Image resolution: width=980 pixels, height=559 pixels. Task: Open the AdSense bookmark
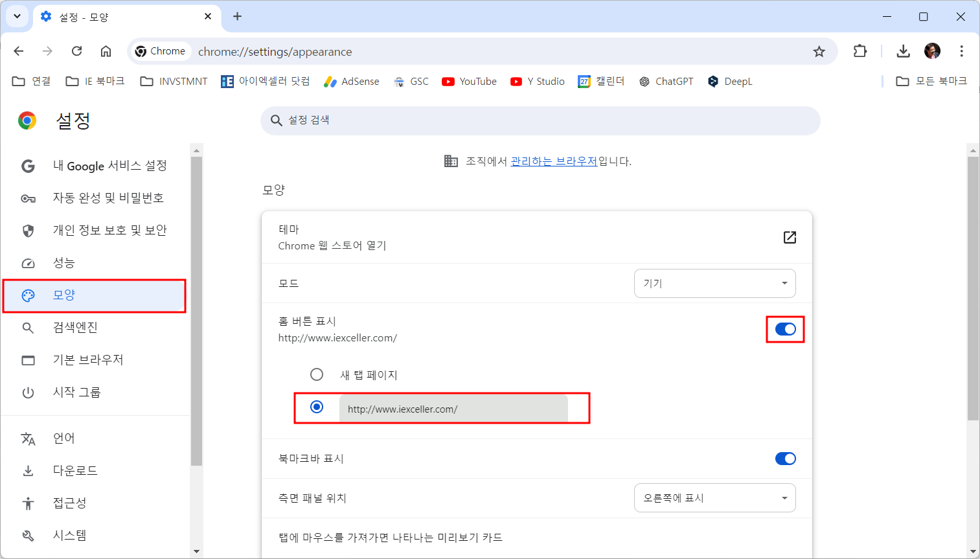click(x=352, y=81)
